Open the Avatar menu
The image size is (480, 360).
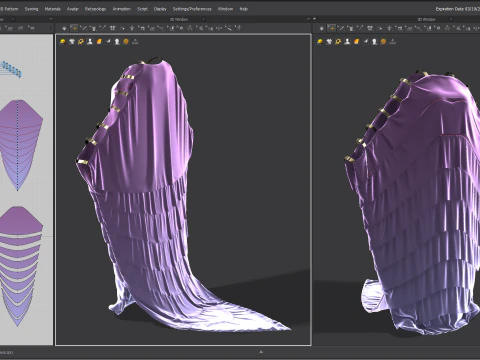point(72,9)
